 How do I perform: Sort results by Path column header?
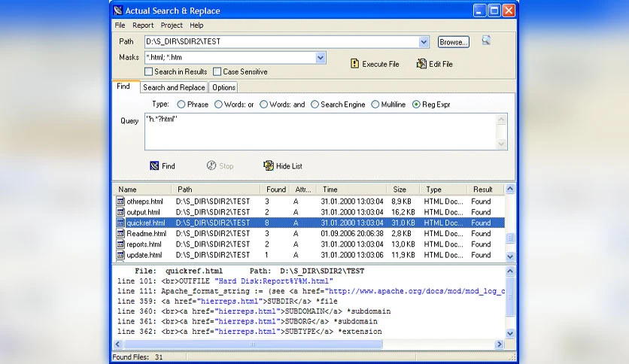pyautogui.click(x=216, y=190)
